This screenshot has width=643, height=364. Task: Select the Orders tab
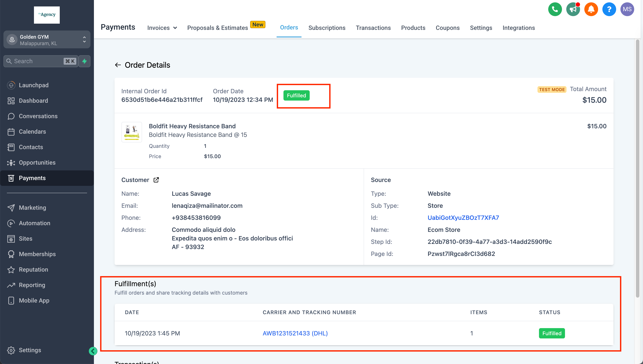(x=289, y=28)
